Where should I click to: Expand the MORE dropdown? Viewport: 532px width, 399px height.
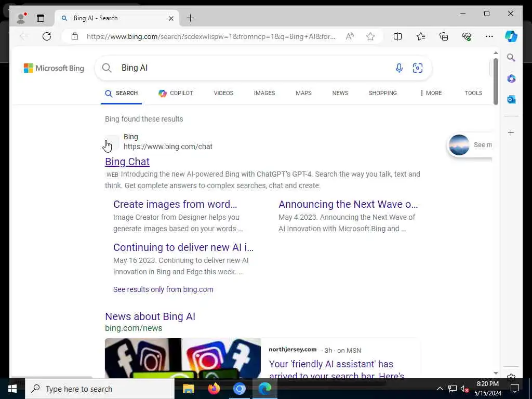[431, 94]
